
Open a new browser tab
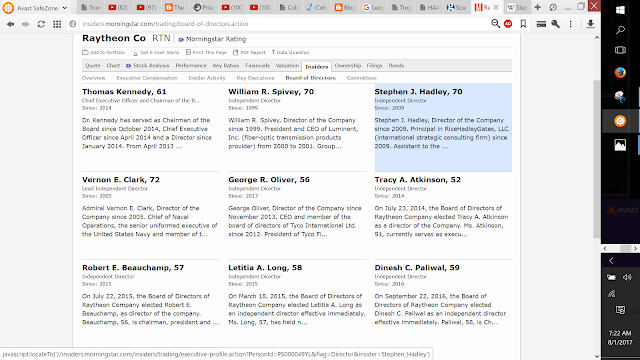[x=538, y=7]
